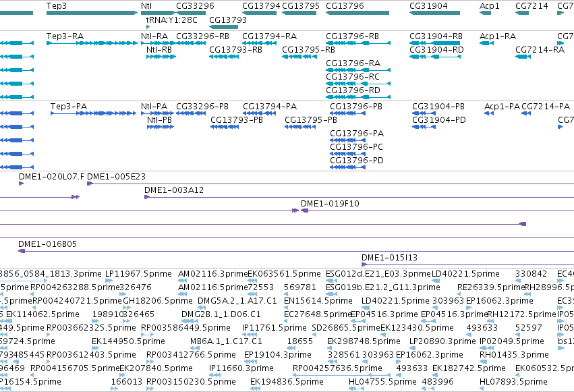Click the CG13796-PC protein label
Image resolution: width=574 pixels, height=392 pixels.
(357, 147)
